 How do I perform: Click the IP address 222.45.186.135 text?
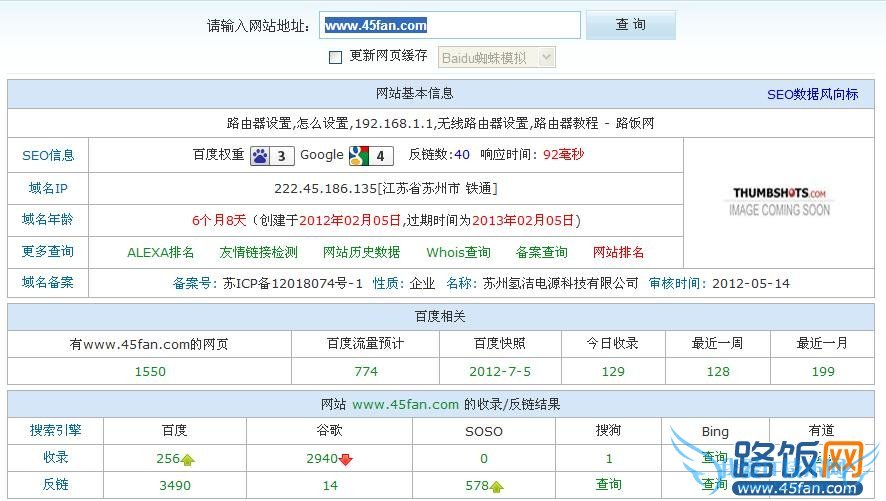(325, 189)
